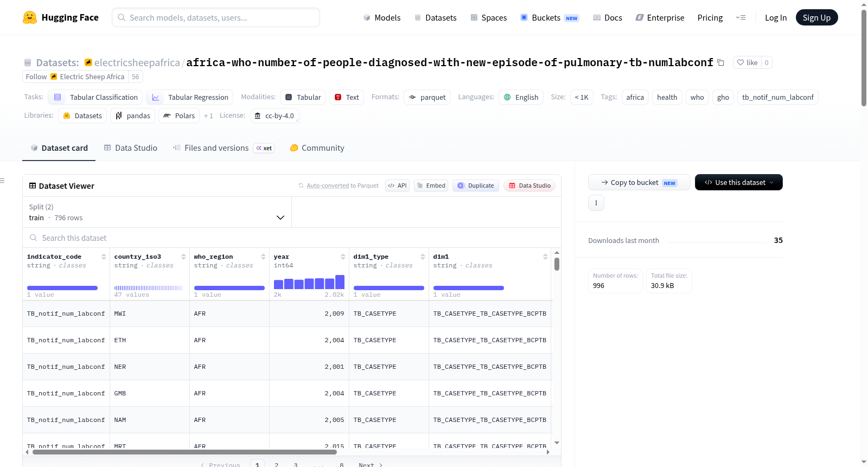This screenshot has width=868, height=467.
Task: Click the MWI country cell
Action: (x=150, y=314)
